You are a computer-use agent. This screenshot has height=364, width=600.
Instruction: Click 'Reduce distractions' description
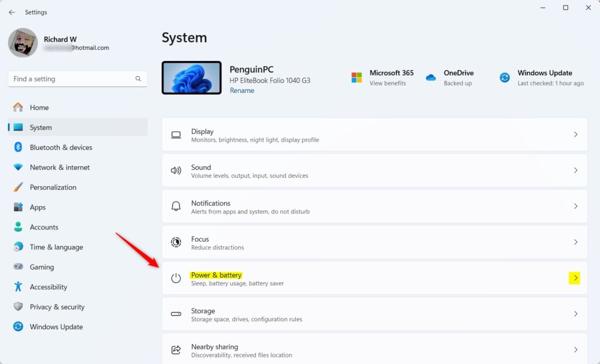(x=217, y=248)
